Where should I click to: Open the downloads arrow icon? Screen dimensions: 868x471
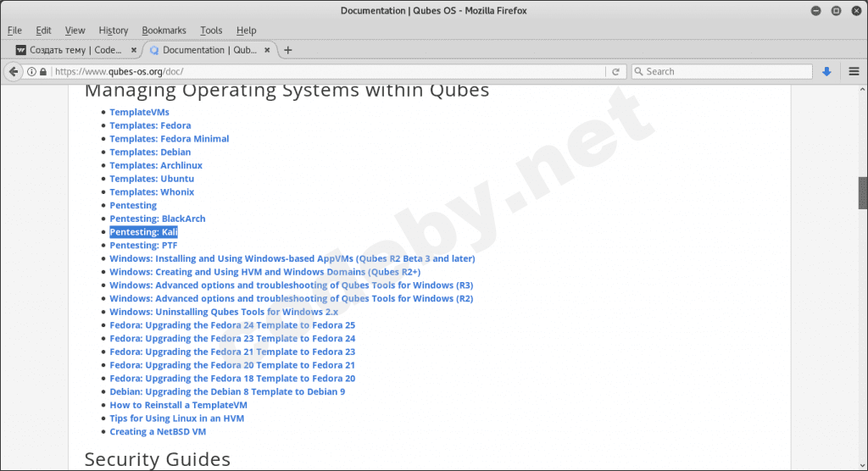826,71
